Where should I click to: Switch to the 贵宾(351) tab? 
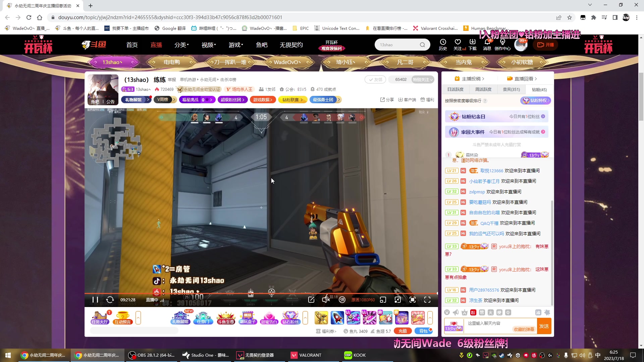(x=511, y=89)
